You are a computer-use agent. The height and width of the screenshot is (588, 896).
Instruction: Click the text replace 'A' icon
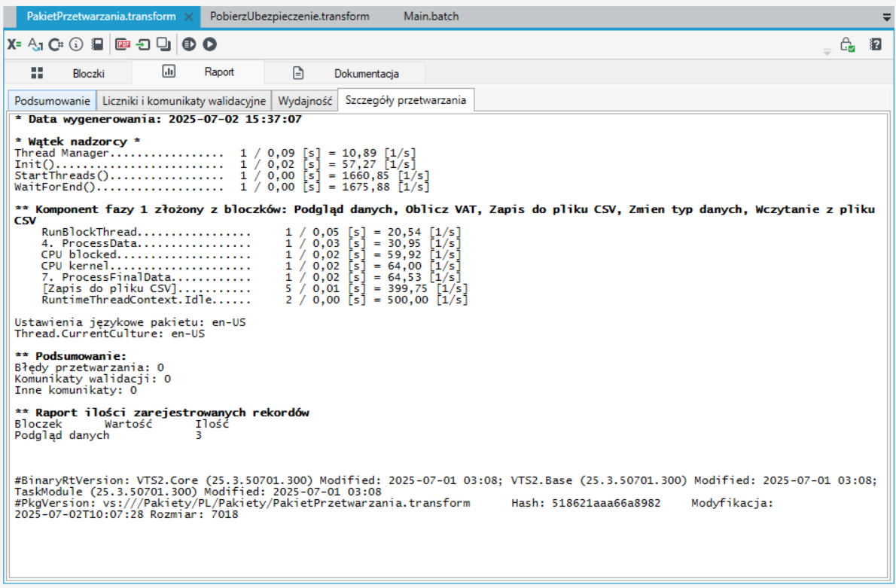(35, 44)
